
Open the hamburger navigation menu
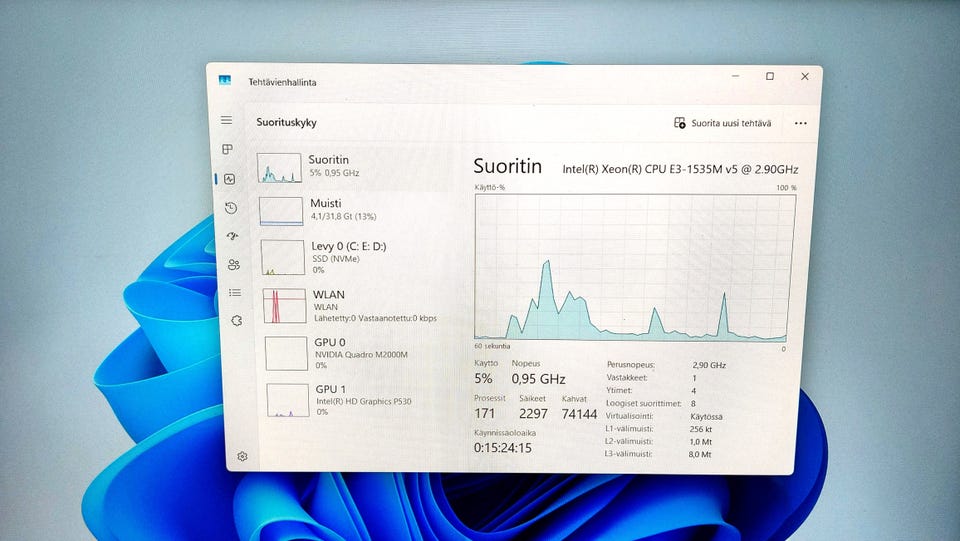click(x=227, y=120)
